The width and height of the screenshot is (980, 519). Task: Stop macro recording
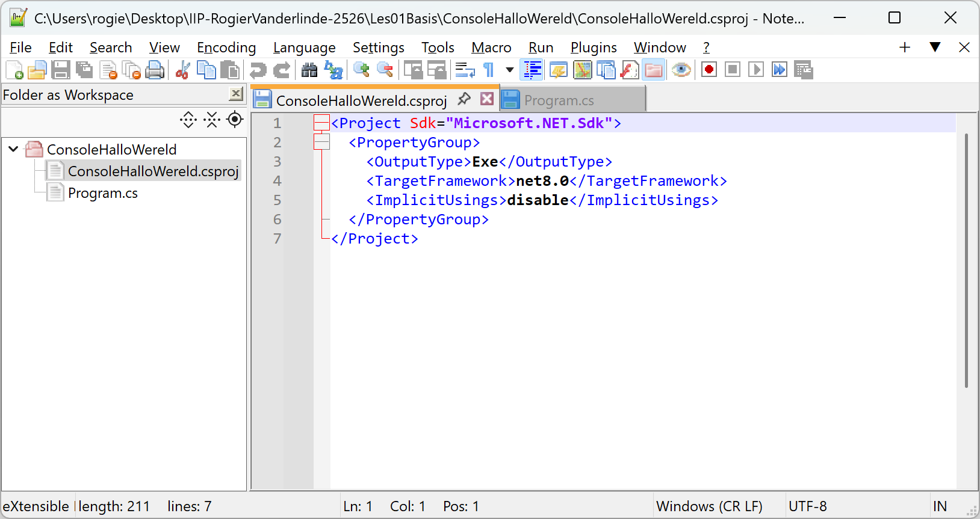pyautogui.click(x=733, y=70)
